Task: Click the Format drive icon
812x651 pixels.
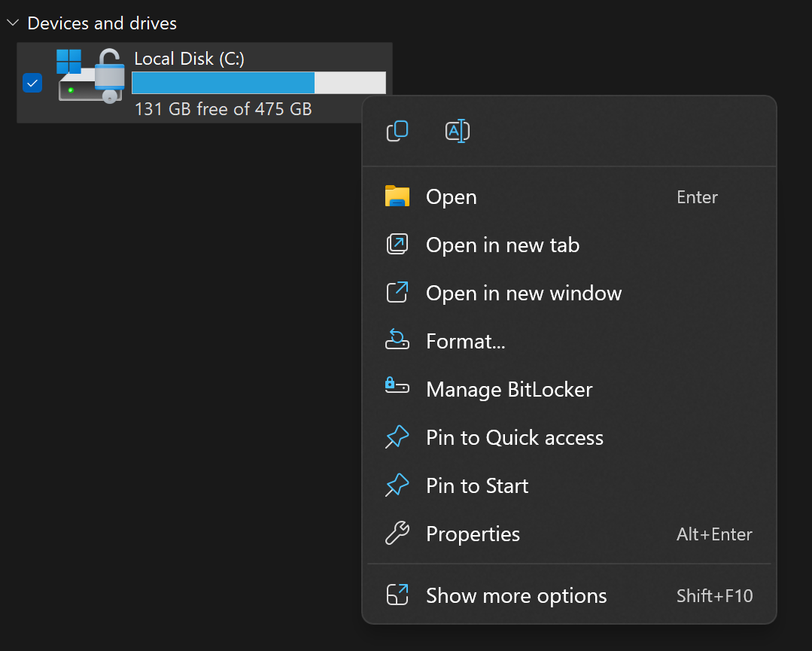Action: 397,341
